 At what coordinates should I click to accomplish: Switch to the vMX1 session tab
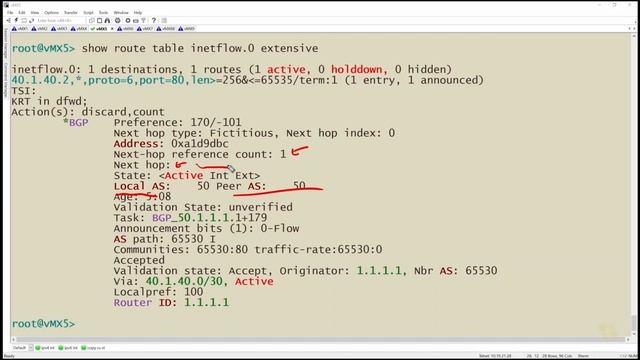(20, 29)
